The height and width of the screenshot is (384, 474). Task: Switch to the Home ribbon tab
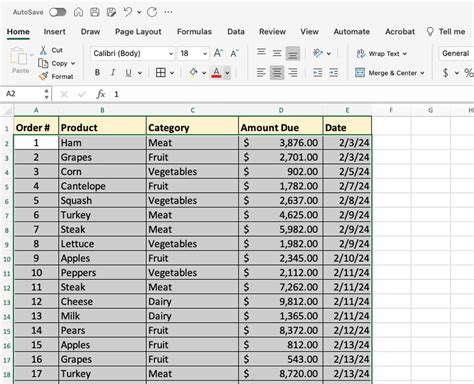coord(18,32)
